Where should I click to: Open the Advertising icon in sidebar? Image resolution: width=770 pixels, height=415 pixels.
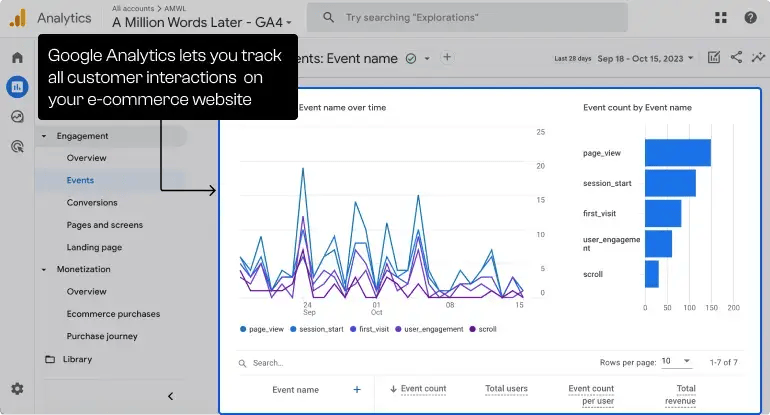(x=17, y=147)
